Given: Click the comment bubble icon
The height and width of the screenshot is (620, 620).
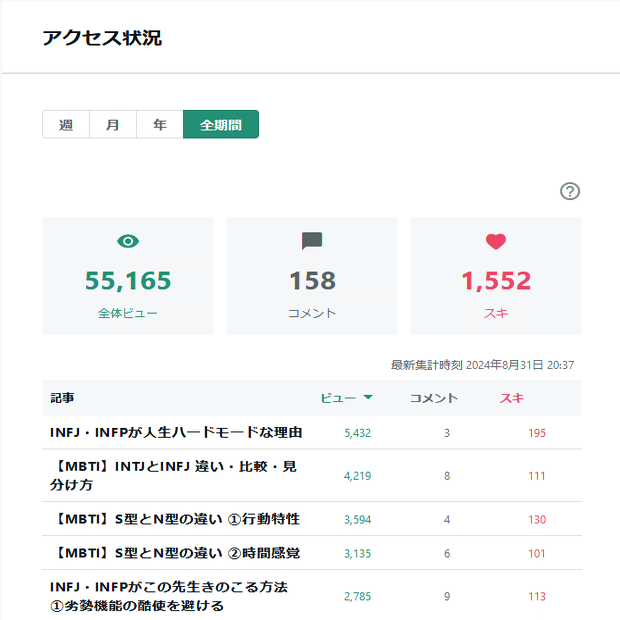Looking at the screenshot, I should [x=312, y=241].
